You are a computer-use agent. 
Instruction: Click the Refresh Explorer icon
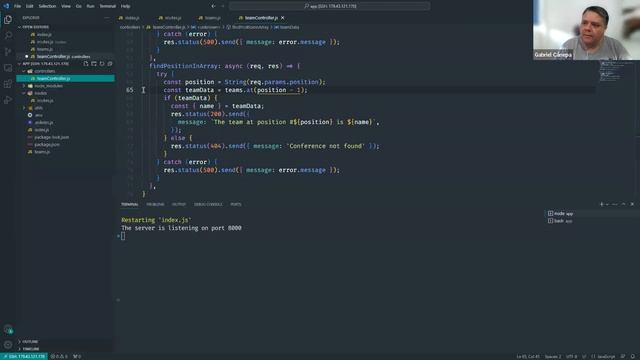pos(102,64)
